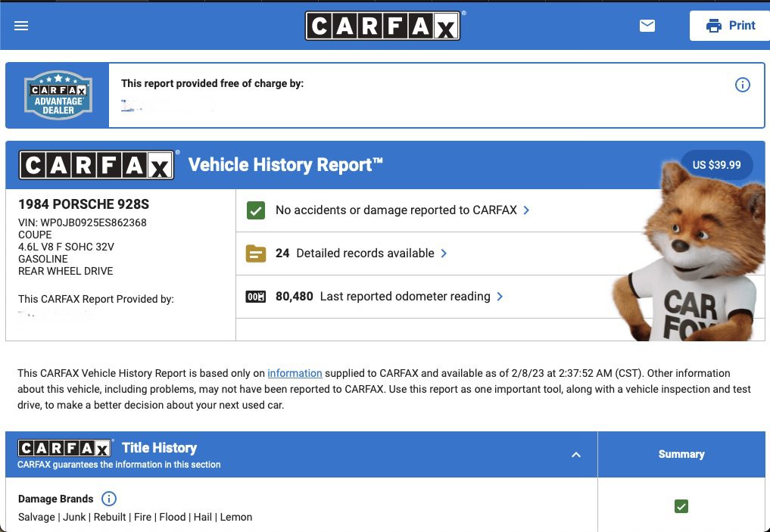770x532 pixels.
Task: Expand accident details chevron
Action: [526, 210]
